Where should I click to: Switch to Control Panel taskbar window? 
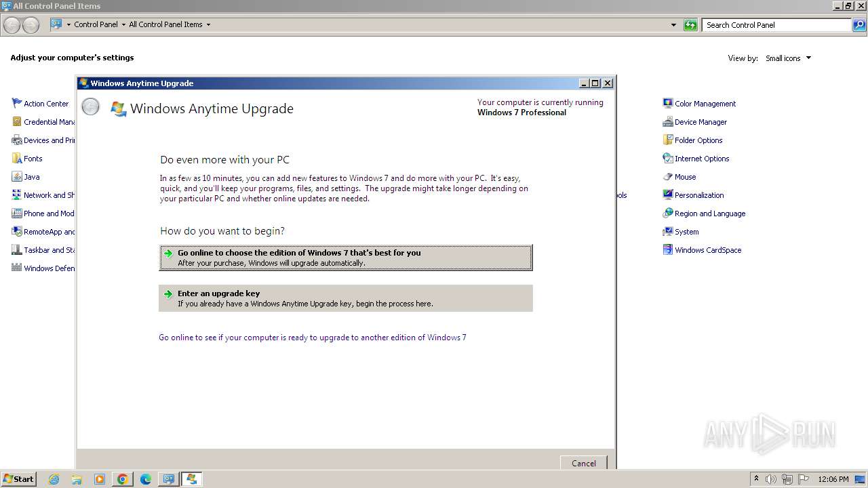coord(169,479)
